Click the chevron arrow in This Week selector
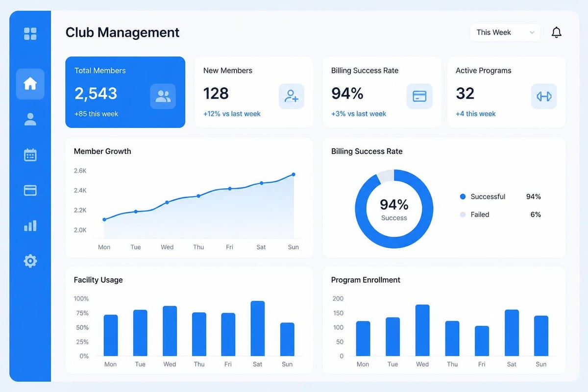Image resolution: width=588 pixels, height=392 pixels. (x=532, y=33)
